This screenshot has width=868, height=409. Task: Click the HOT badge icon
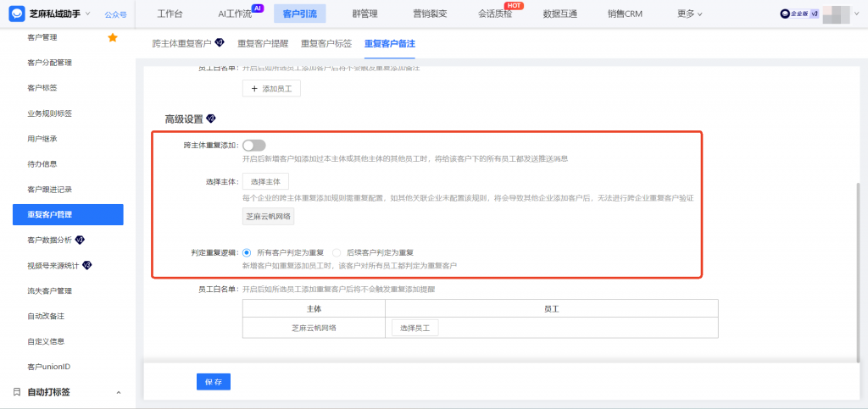click(514, 6)
